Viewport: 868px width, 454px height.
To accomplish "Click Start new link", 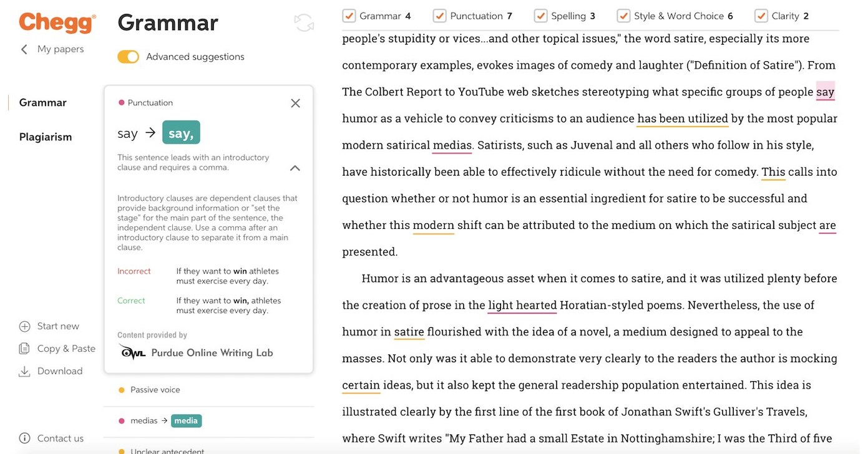I will (58, 326).
